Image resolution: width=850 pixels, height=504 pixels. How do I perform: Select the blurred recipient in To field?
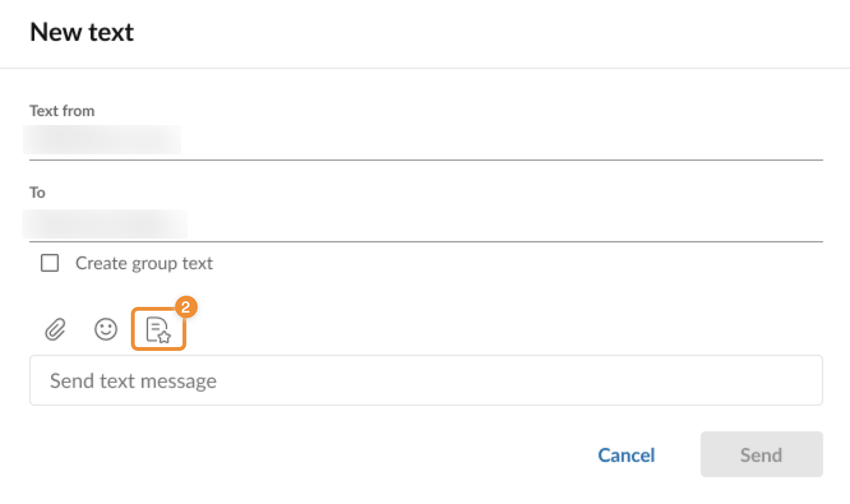105,223
